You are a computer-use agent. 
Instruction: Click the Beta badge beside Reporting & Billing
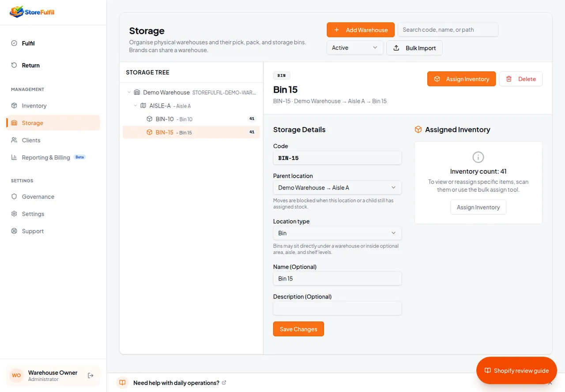pos(79,157)
